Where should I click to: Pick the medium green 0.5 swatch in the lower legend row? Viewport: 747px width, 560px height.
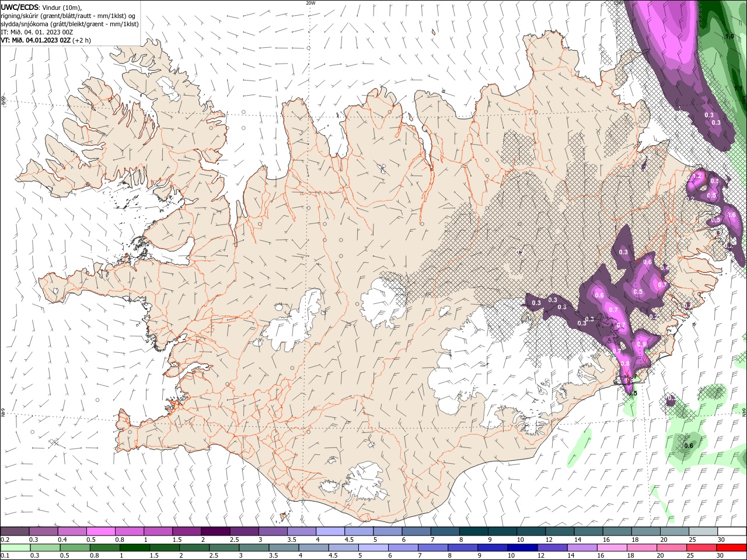click(x=75, y=548)
